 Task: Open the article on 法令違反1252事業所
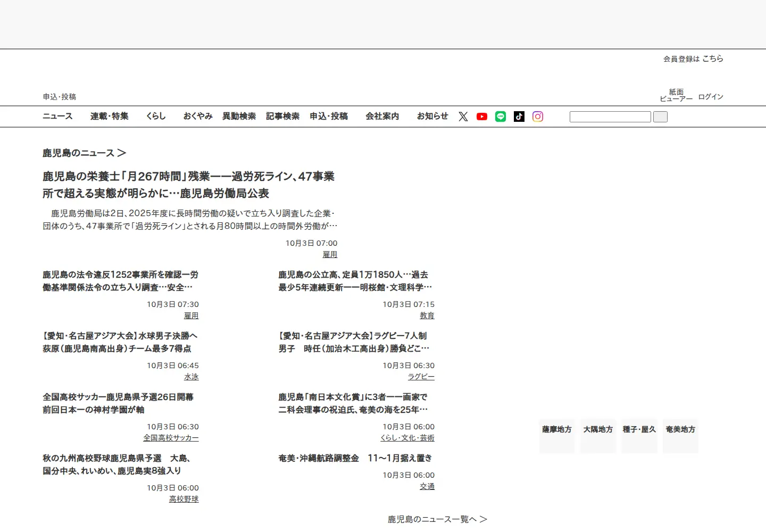click(121, 281)
